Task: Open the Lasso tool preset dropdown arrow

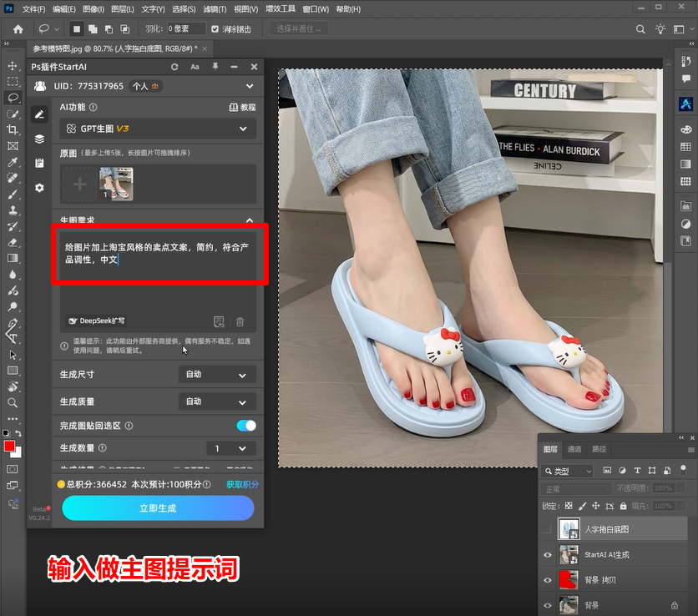Action: pyautogui.click(x=57, y=29)
